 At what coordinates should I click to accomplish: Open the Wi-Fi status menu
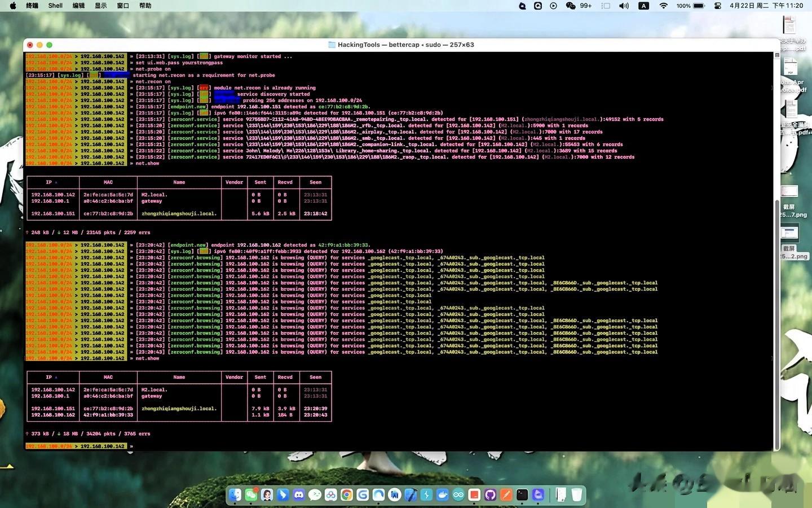pos(664,6)
